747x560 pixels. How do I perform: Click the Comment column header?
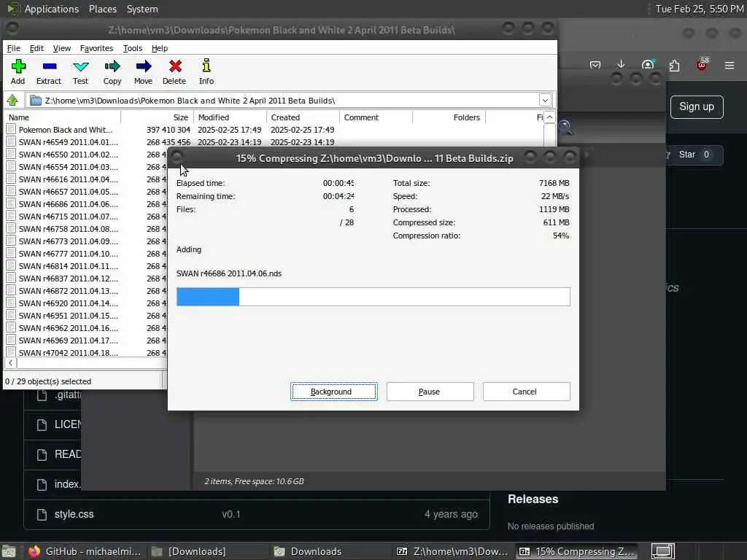[376, 117]
